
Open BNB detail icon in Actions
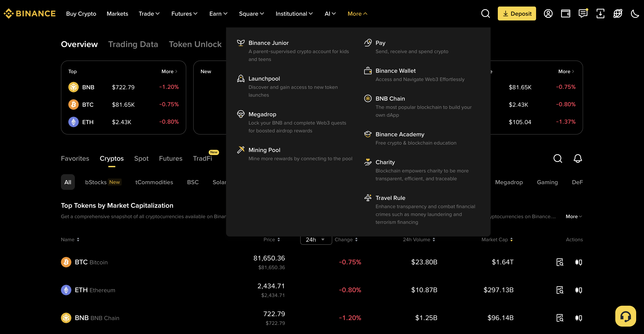(560, 318)
